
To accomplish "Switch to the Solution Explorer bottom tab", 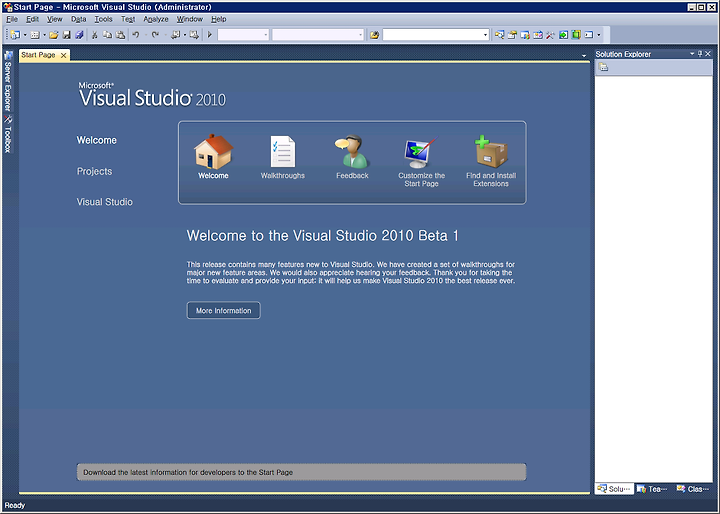I will pos(614,489).
